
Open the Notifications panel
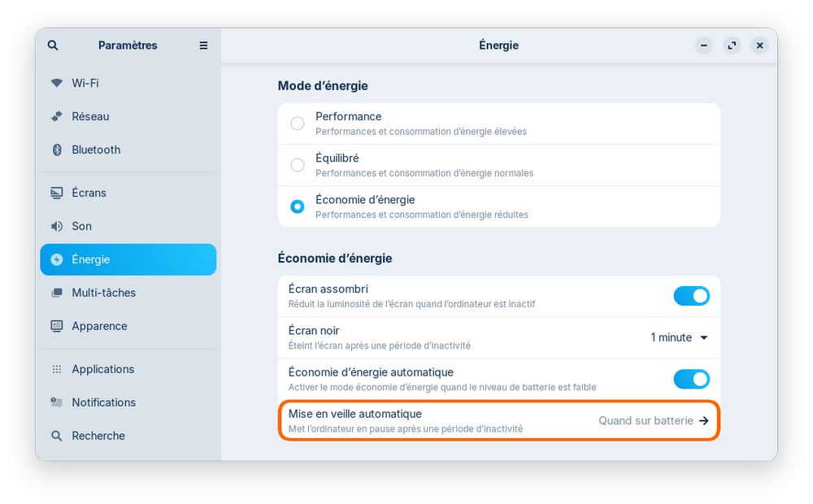coord(103,402)
